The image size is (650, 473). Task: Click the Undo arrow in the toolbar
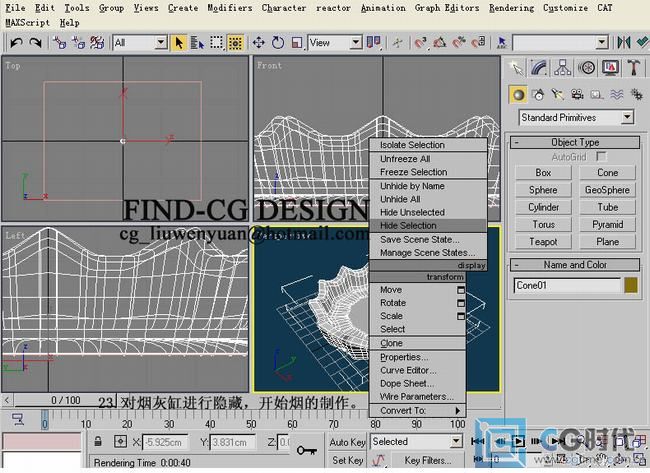point(16,43)
